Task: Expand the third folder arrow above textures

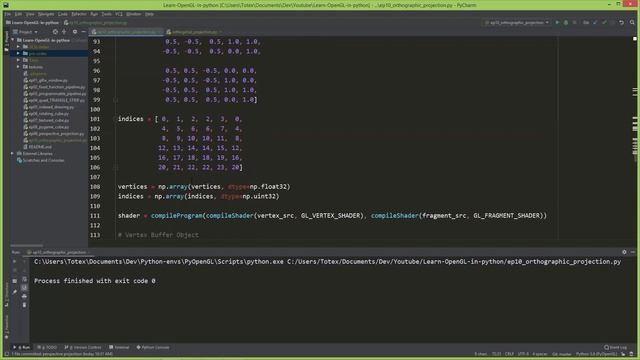Action: tap(18, 60)
